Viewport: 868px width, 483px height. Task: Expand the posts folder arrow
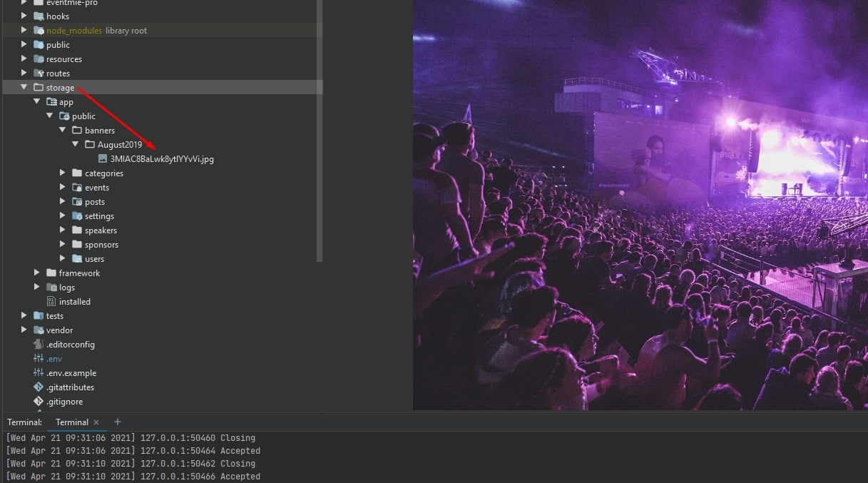63,202
